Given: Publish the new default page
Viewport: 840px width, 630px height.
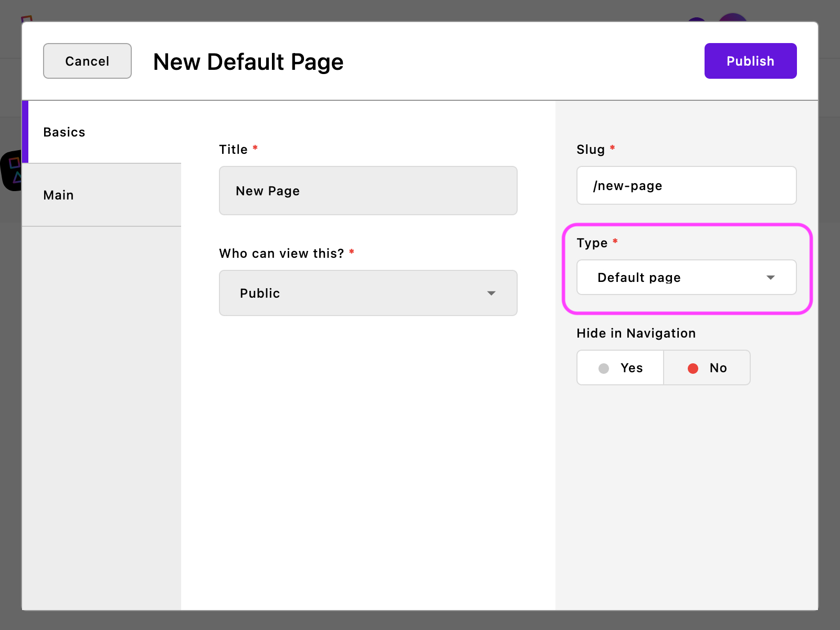Looking at the screenshot, I should click(x=750, y=61).
